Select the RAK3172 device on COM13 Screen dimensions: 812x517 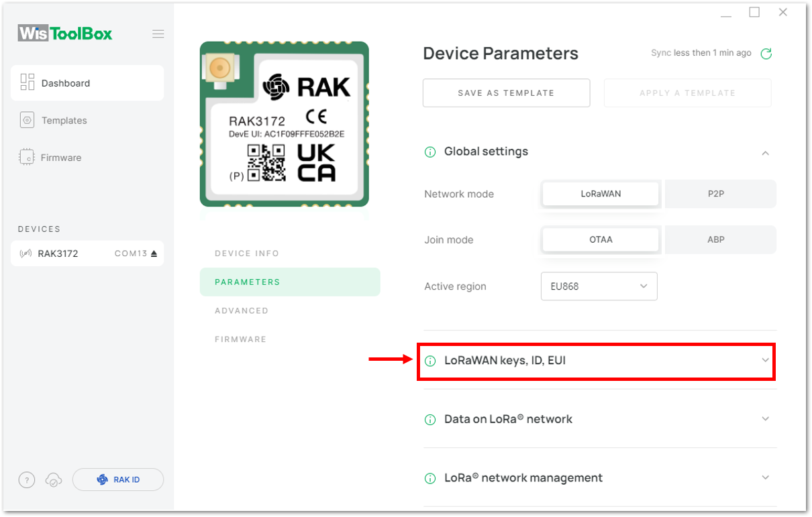pyautogui.click(x=87, y=253)
